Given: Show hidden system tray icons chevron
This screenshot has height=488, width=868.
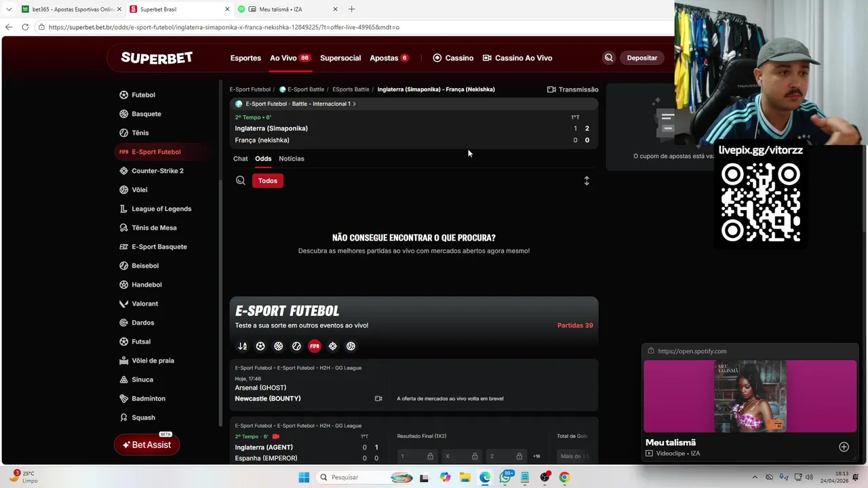Looking at the screenshot, I should point(755,477).
